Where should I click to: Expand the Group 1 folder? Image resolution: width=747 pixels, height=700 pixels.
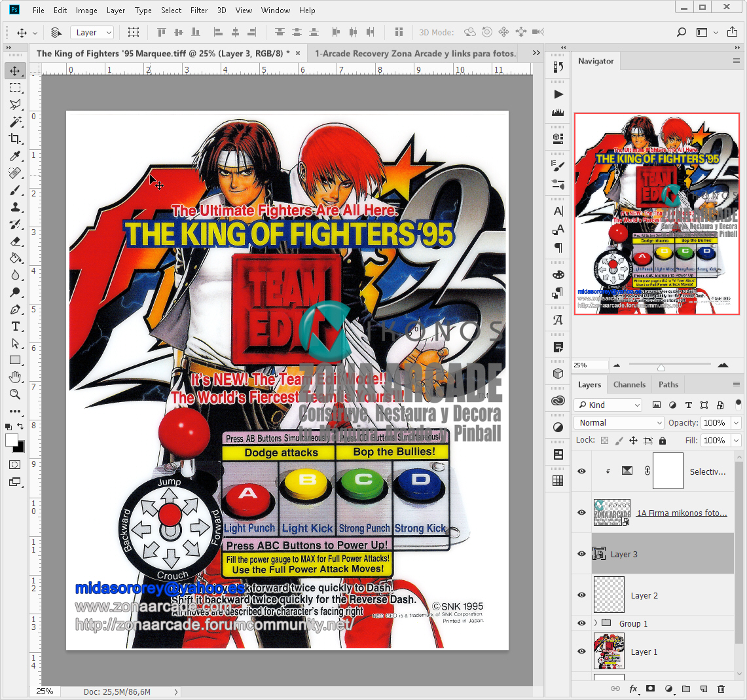[596, 623]
